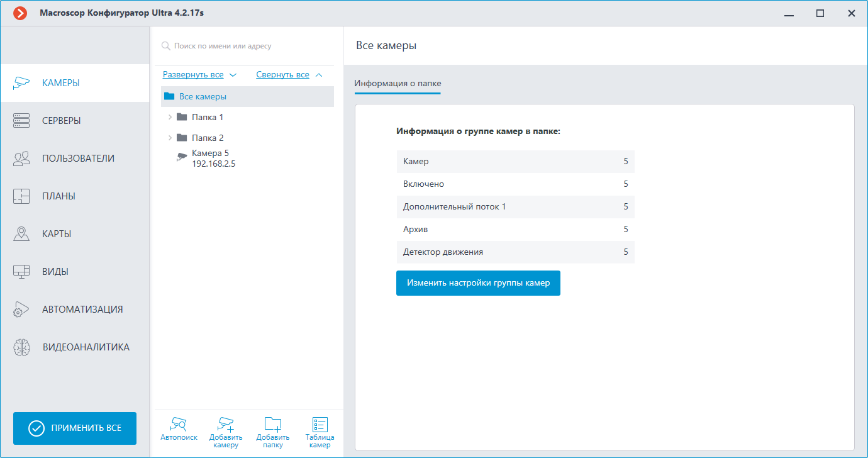Click the brain icon beside ВИДЕОАНАЛИТИКА

[21, 347]
